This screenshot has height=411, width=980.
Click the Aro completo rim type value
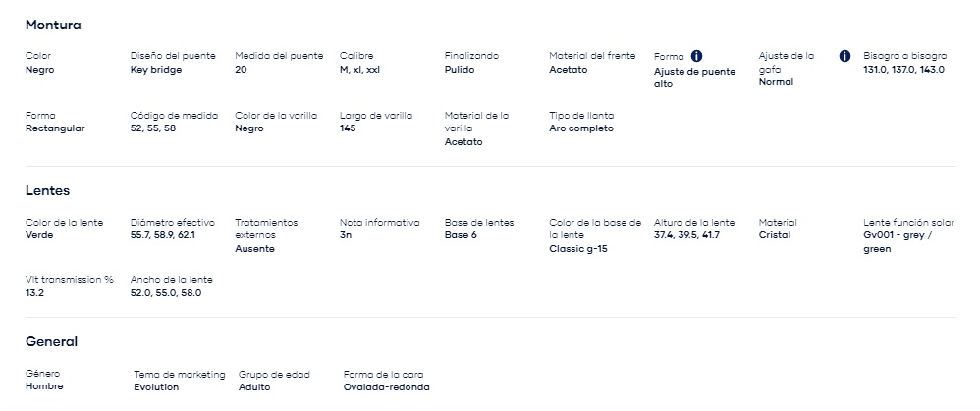point(581,128)
